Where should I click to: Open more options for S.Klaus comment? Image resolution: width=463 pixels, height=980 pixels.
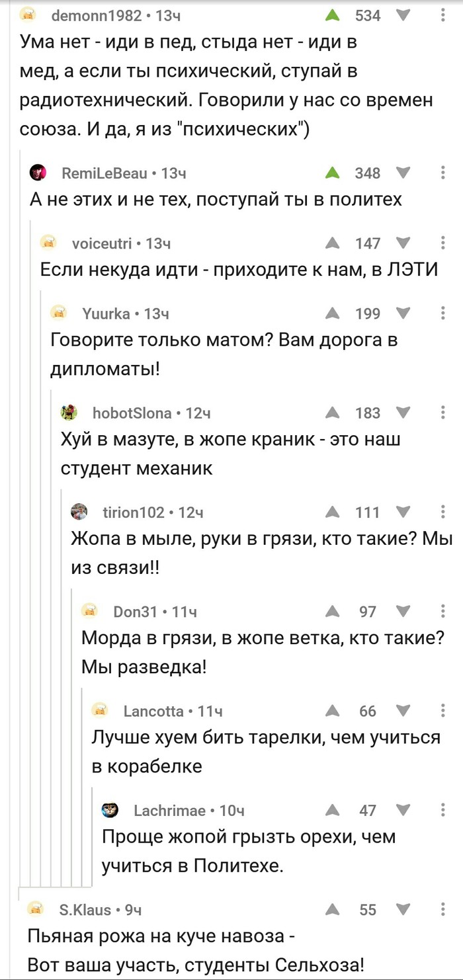[442, 910]
